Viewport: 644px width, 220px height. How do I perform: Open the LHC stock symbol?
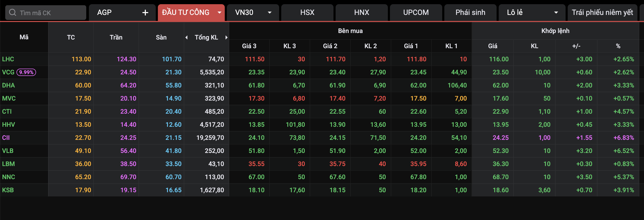coord(8,59)
